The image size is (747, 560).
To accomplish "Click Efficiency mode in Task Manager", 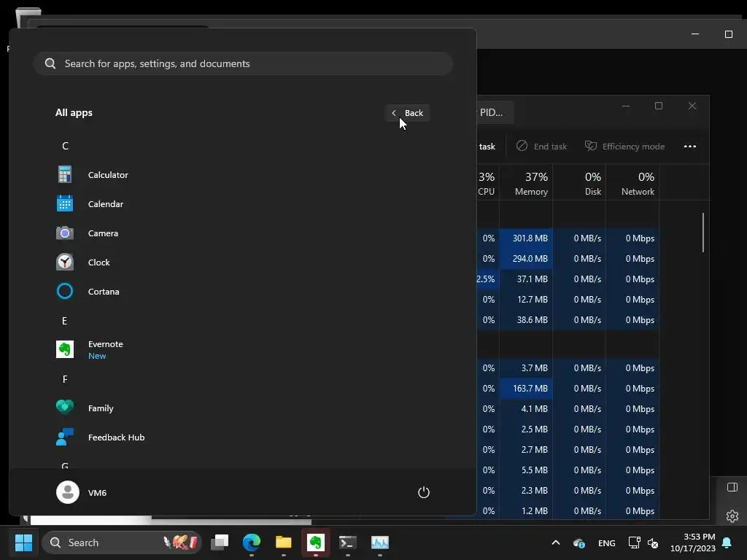I will pos(624,146).
